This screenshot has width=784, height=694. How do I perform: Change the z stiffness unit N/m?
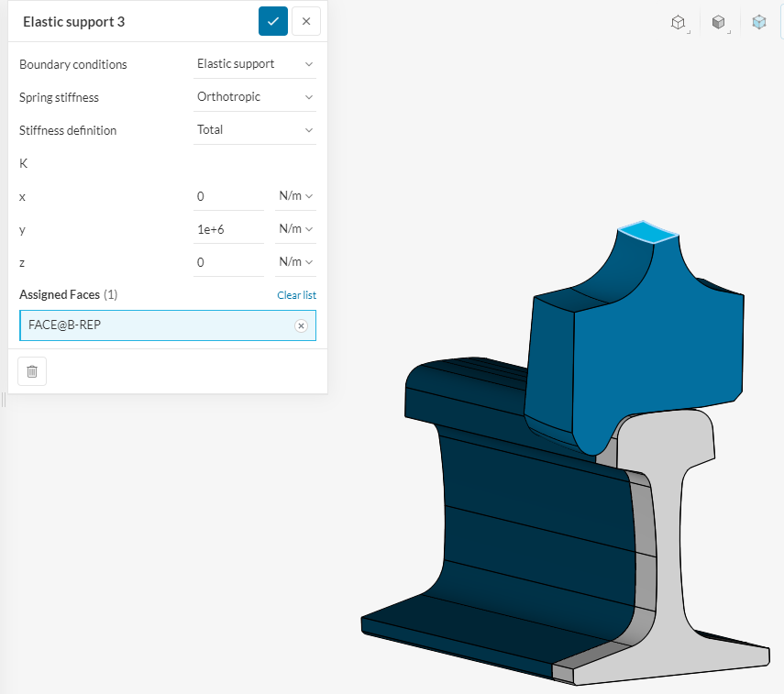click(x=295, y=262)
